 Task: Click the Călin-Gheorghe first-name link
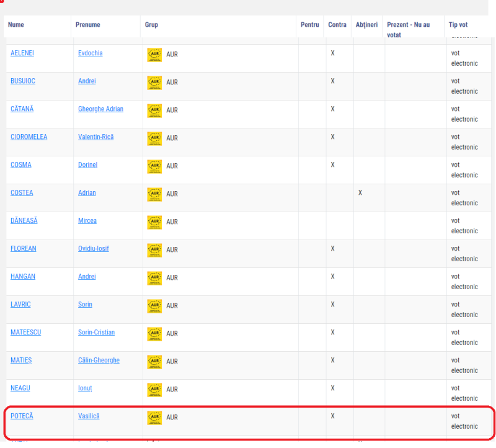[x=99, y=361]
